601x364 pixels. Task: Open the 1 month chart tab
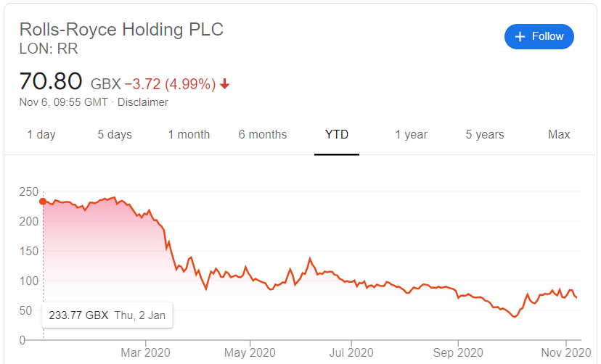click(189, 135)
